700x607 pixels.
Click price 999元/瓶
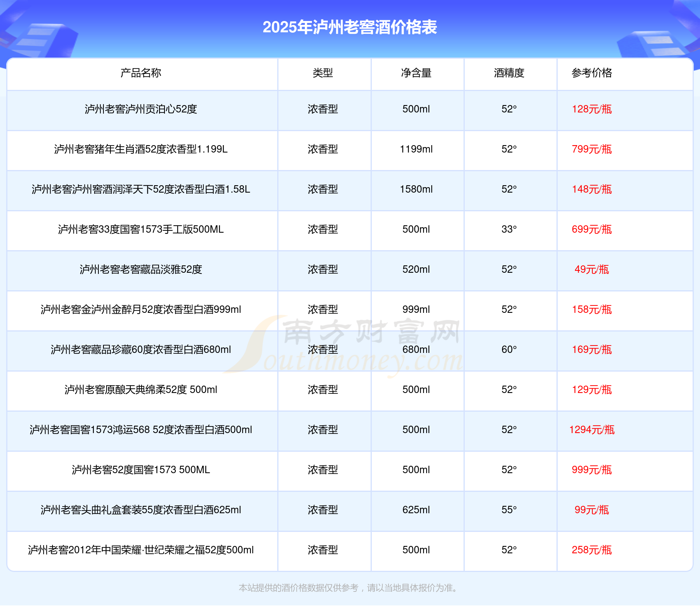point(592,470)
